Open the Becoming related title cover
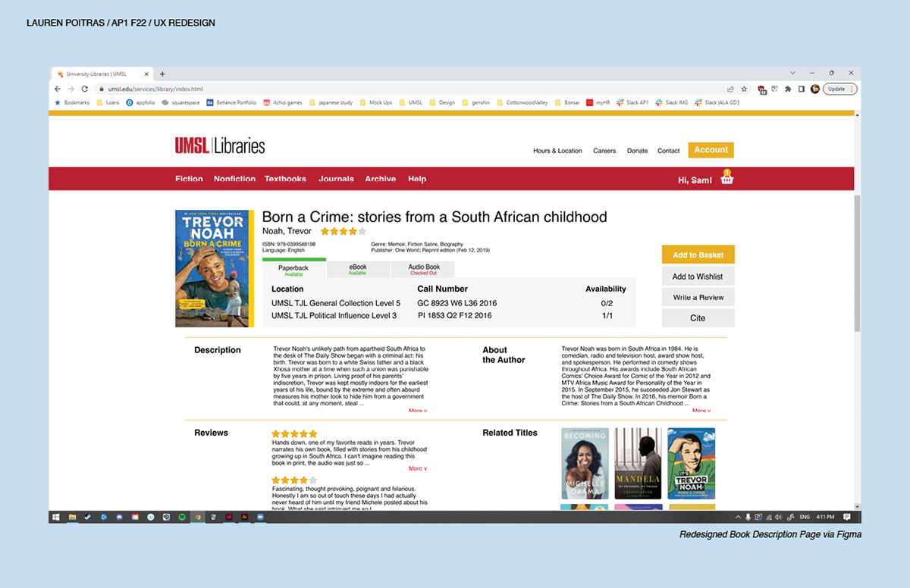The image size is (910, 588). [585, 463]
